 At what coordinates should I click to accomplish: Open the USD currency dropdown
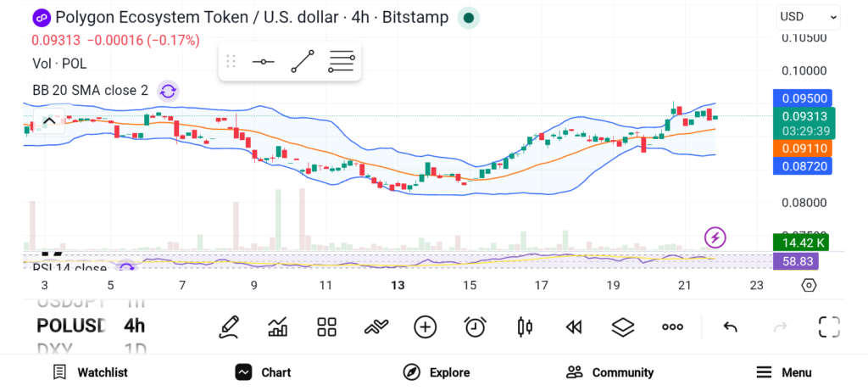808,17
